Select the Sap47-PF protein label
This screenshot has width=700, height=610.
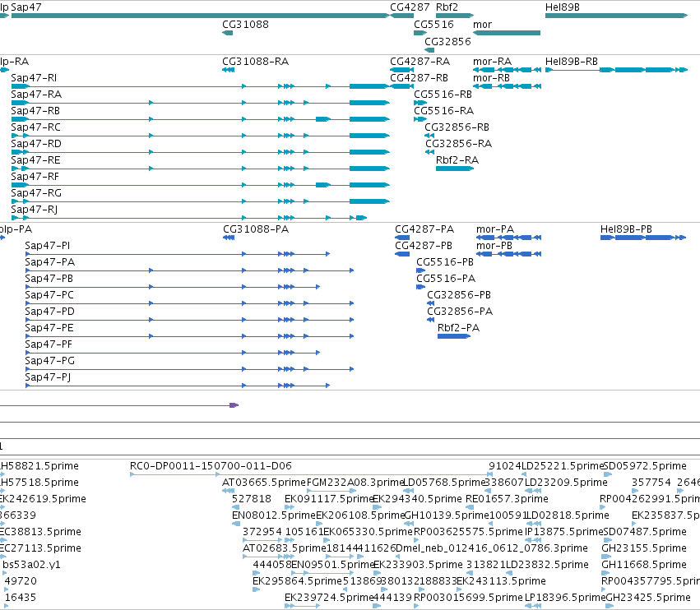point(49,344)
